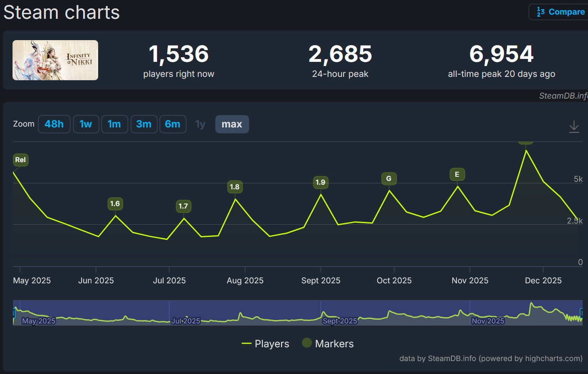
Task: Click the G marker on chart
Action: pos(389,178)
